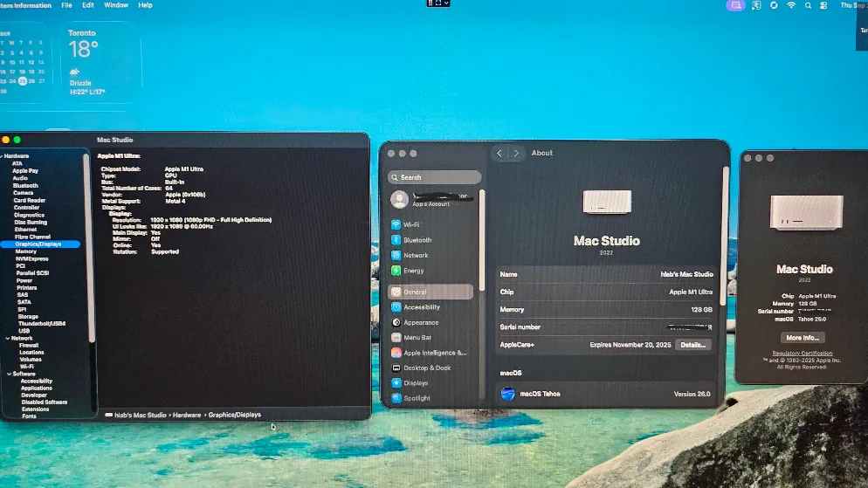
Task: Collapse the Hardware tree section
Action: coord(2,156)
